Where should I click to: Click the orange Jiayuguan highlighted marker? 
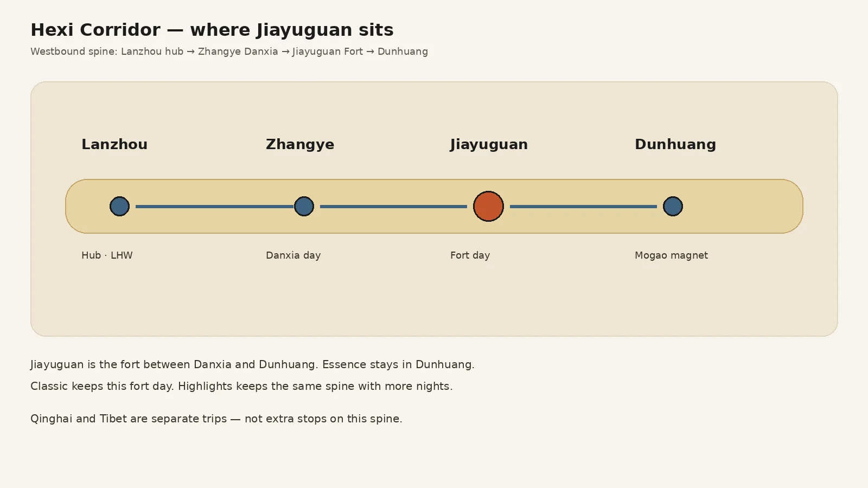click(488, 206)
